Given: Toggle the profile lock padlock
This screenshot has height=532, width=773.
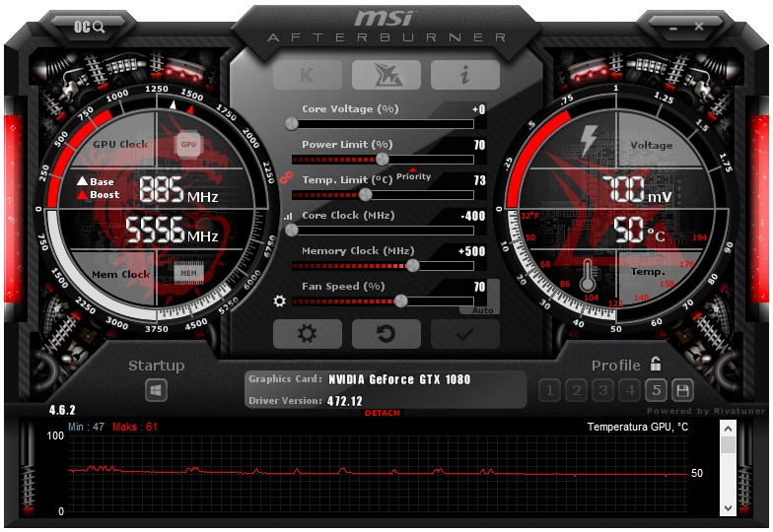Looking at the screenshot, I should coord(655,364).
